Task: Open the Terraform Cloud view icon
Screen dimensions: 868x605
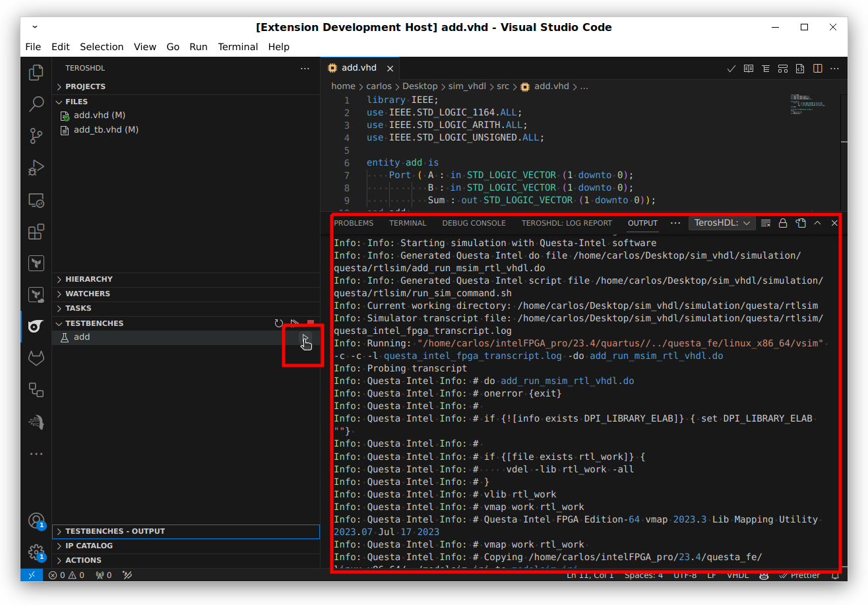Action: [x=36, y=295]
